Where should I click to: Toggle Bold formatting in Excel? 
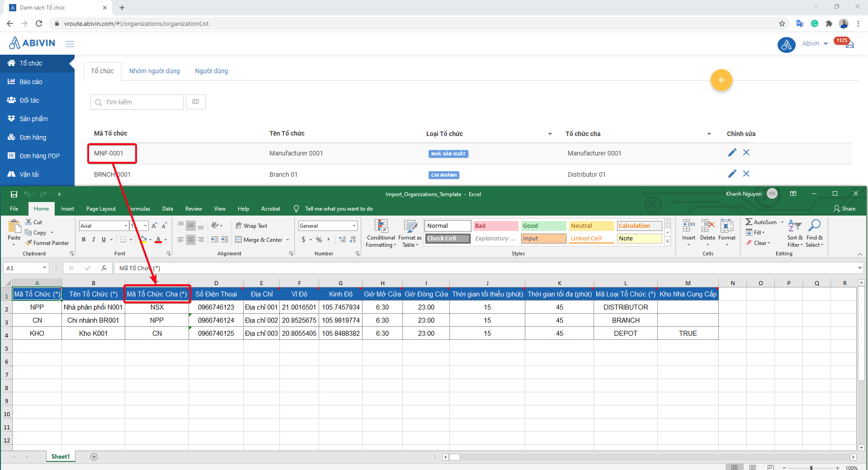pos(84,240)
